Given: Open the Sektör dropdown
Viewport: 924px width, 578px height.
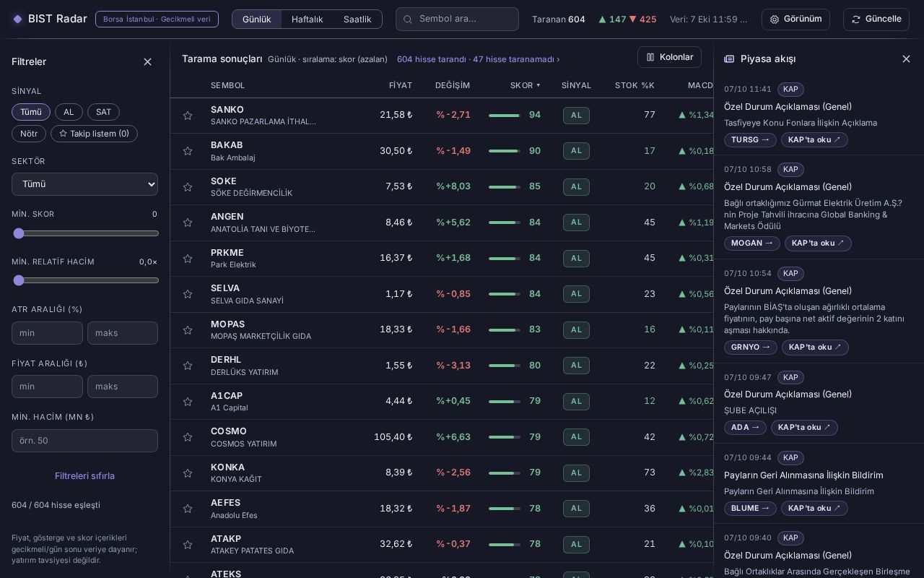Looking at the screenshot, I should click(84, 184).
